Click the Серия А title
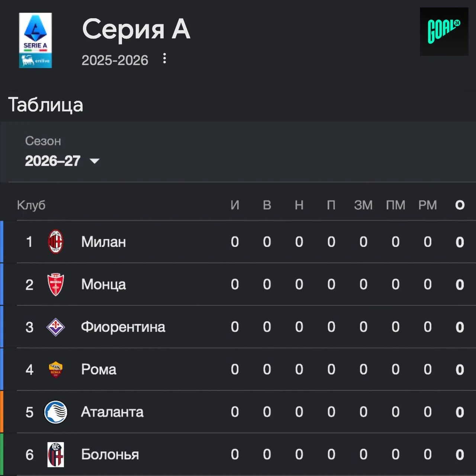Screen dimensions: 476x476 click(136, 29)
